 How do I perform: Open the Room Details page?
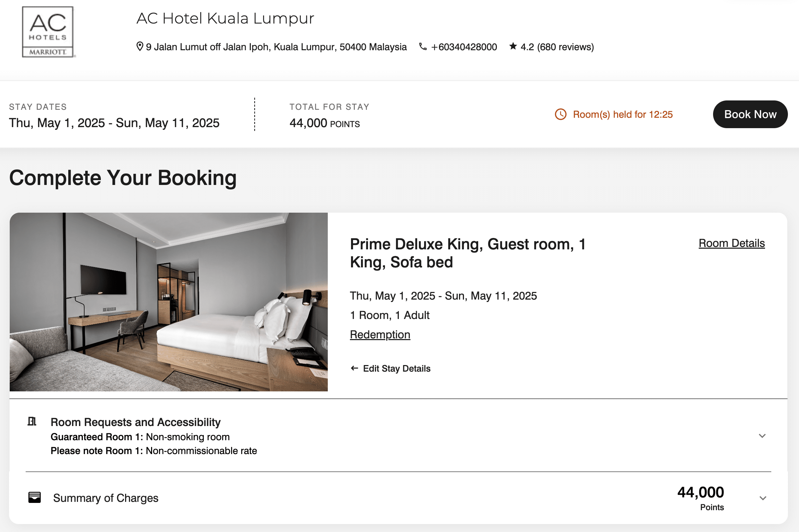coord(731,243)
